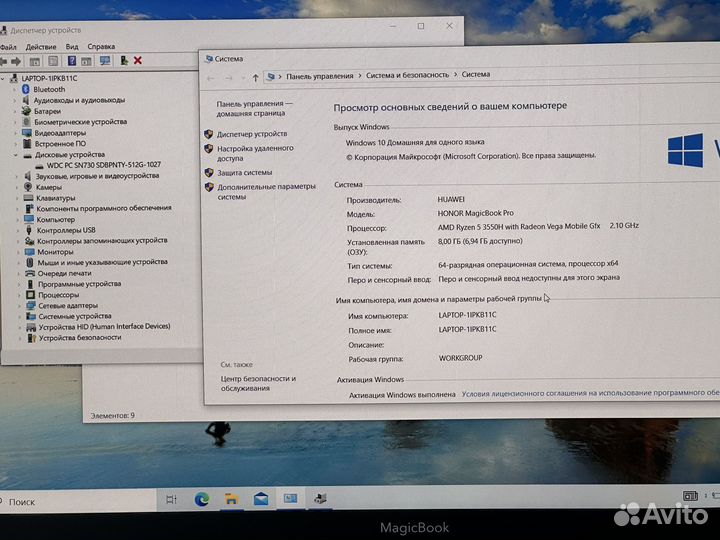Open Диспетчер устройств link in System sidebar

[x=252, y=134]
